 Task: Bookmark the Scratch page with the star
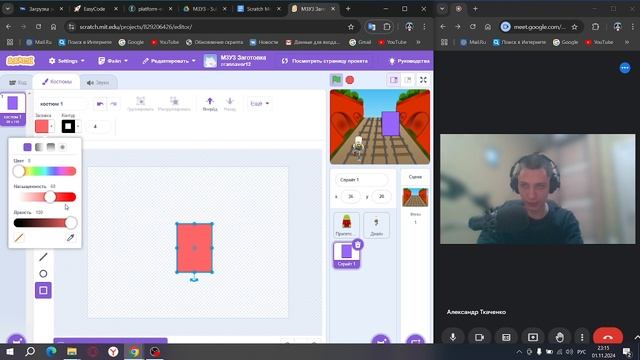(351, 27)
